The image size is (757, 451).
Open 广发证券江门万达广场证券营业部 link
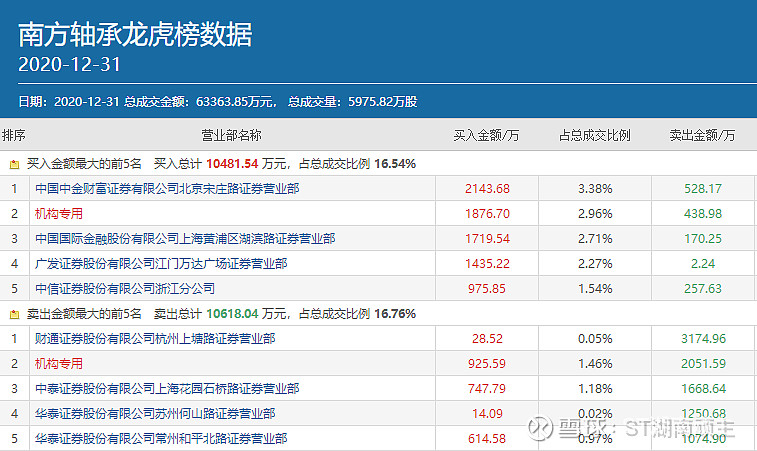click(161, 264)
